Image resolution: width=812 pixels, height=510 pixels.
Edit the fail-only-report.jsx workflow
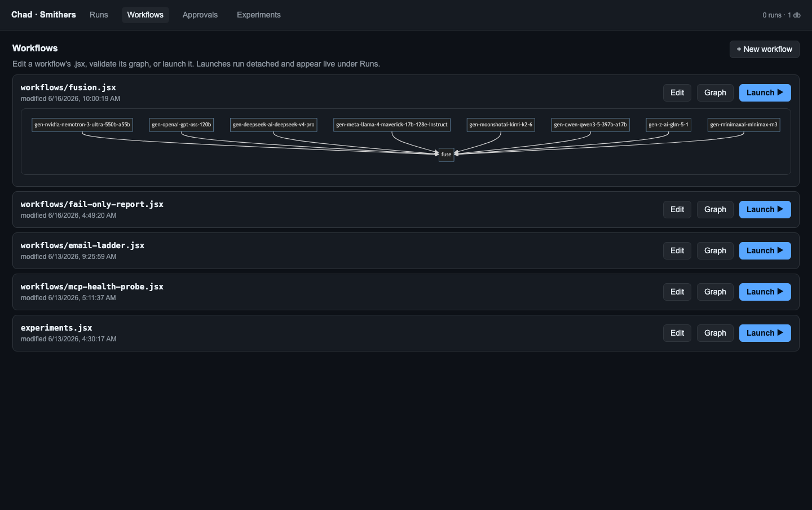point(677,209)
